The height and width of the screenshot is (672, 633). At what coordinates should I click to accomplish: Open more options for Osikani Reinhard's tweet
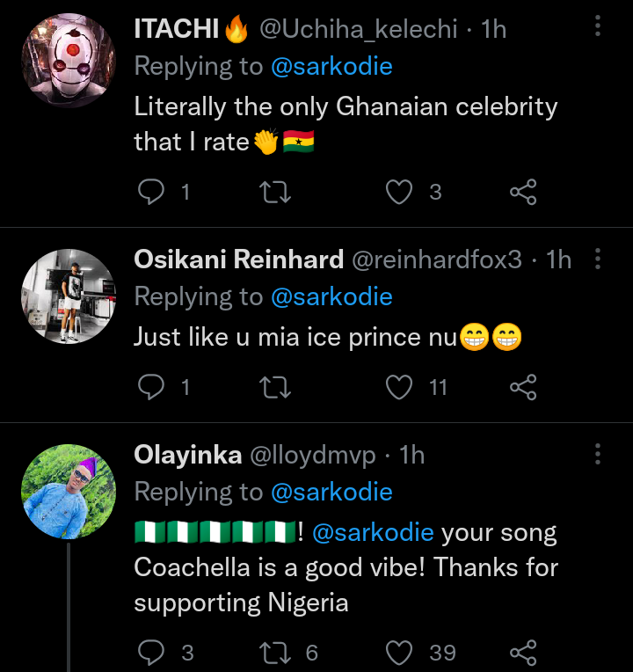[598, 259]
